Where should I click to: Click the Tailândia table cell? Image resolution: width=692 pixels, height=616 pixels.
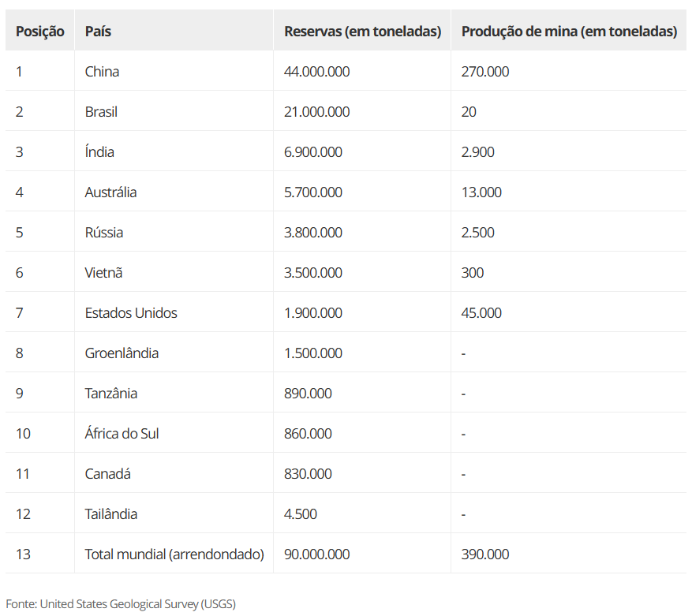point(110,514)
